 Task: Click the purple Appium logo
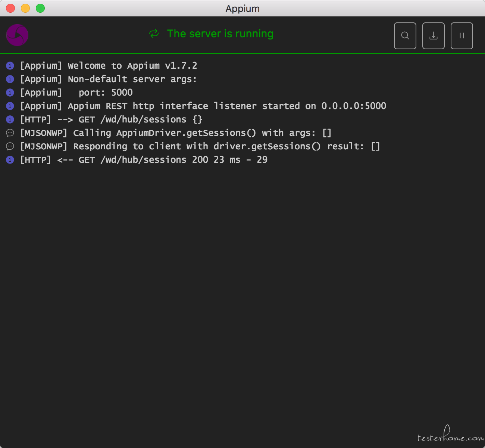coord(17,35)
